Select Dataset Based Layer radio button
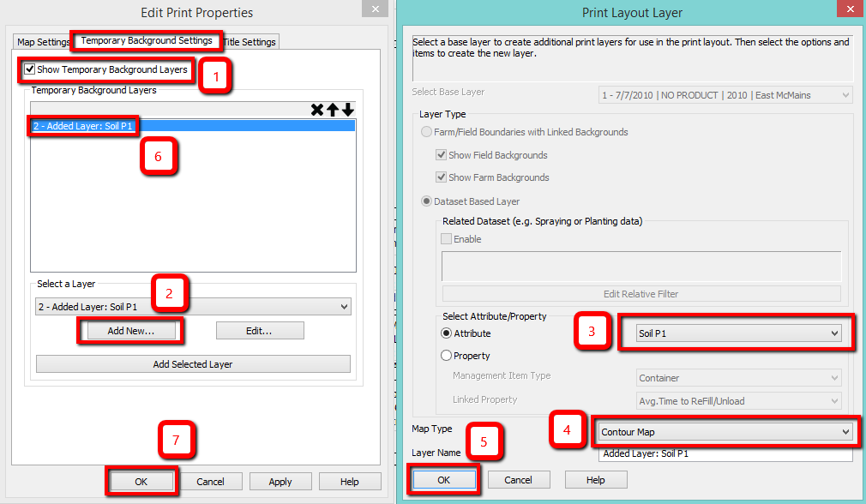Image resolution: width=866 pixels, height=504 pixels. (x=426, y=201)
